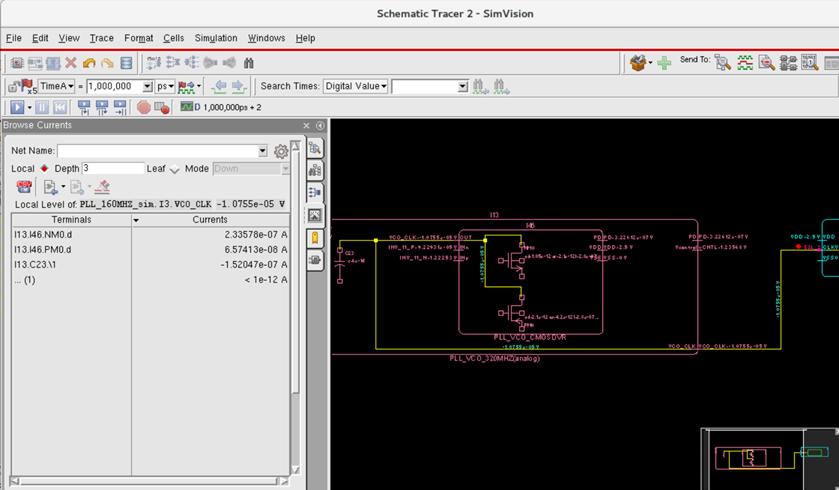Screen dimensions: 839x490
Task: Open the Simulation menu
Action: [216, 38]
